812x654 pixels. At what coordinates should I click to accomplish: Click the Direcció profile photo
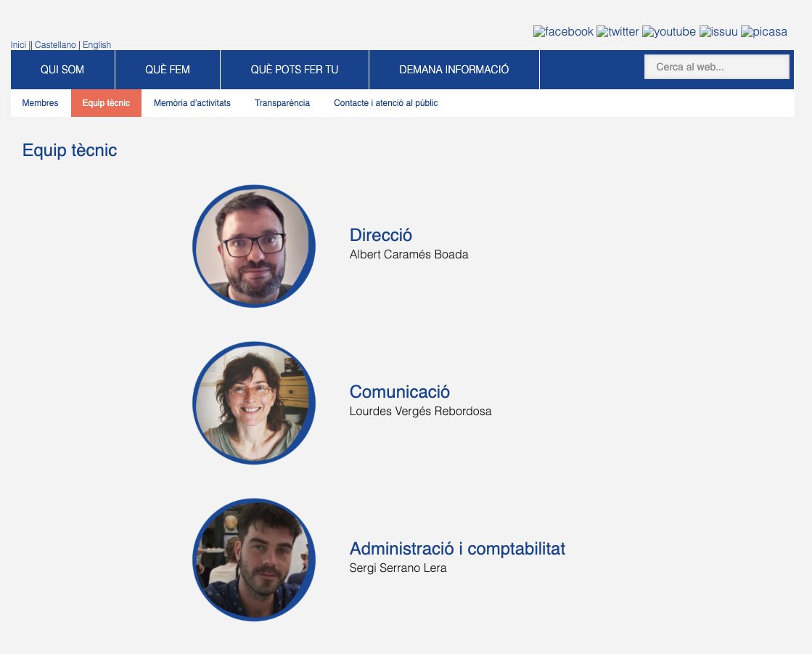254,246
